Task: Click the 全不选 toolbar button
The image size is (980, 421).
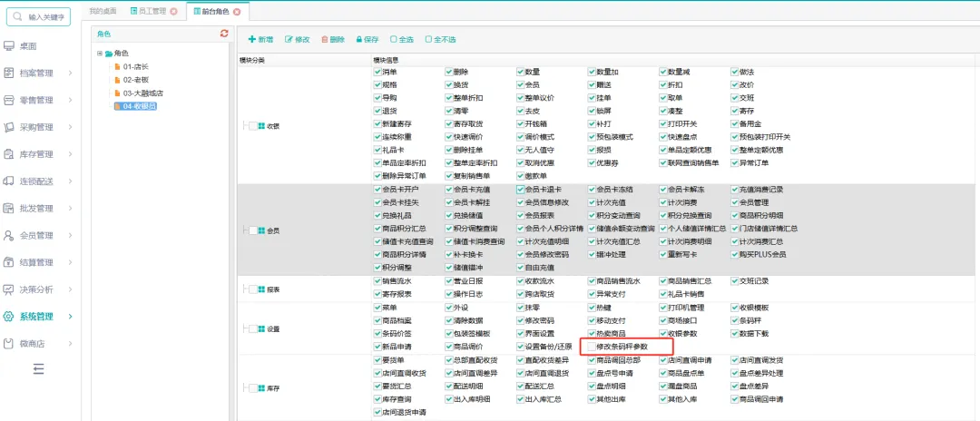Action: (441, 39)
